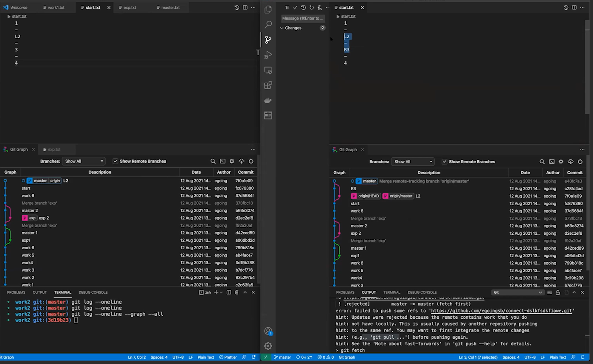Open the Search view in the activity bar
The width and height of the screenshot is (593, 364).
coord(268,25)
